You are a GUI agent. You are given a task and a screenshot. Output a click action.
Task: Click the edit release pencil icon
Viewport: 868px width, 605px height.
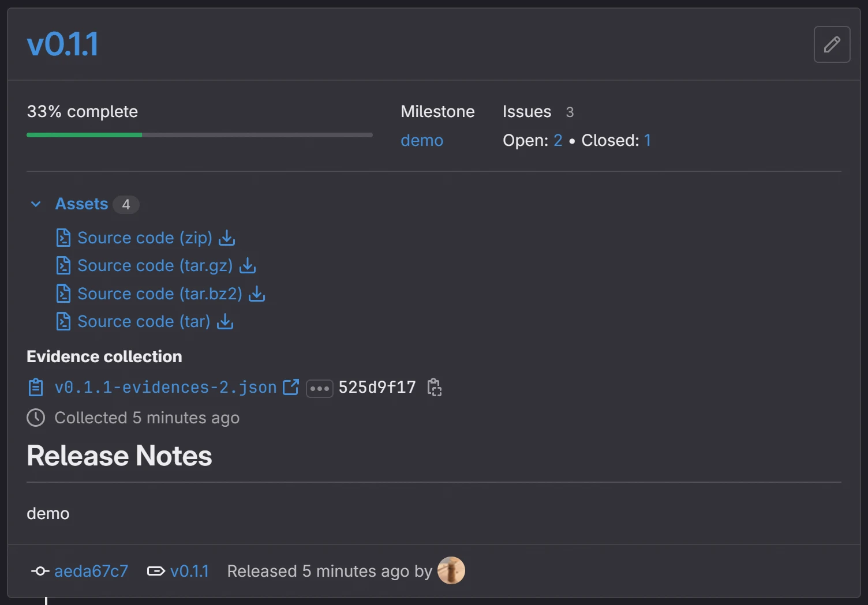click(832, 44)
